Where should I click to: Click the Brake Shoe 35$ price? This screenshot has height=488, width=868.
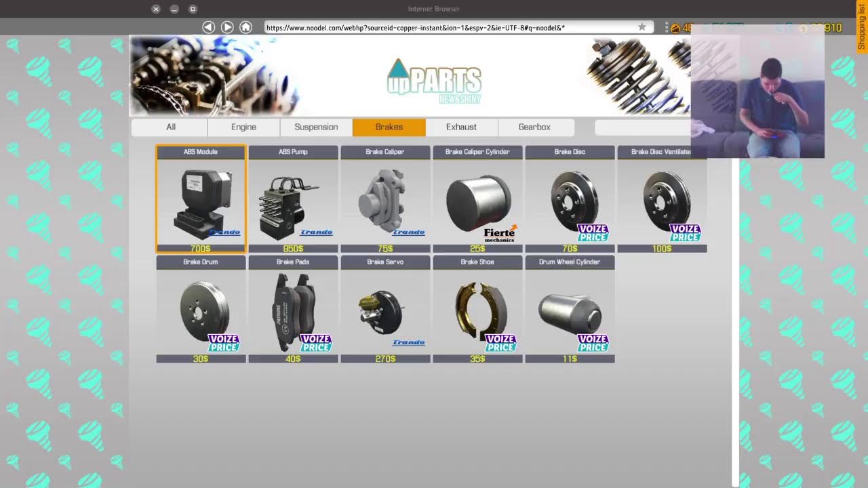pyautogui.click(x=478, y=359)
